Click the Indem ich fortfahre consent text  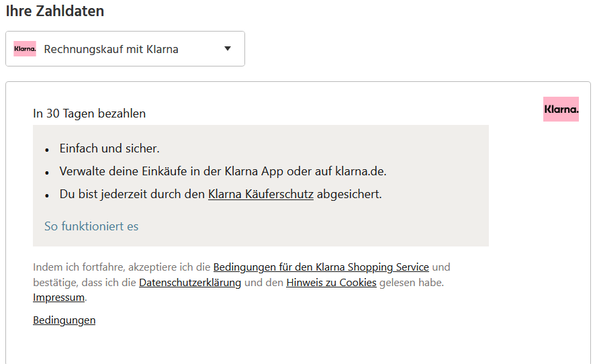[242, 282]
